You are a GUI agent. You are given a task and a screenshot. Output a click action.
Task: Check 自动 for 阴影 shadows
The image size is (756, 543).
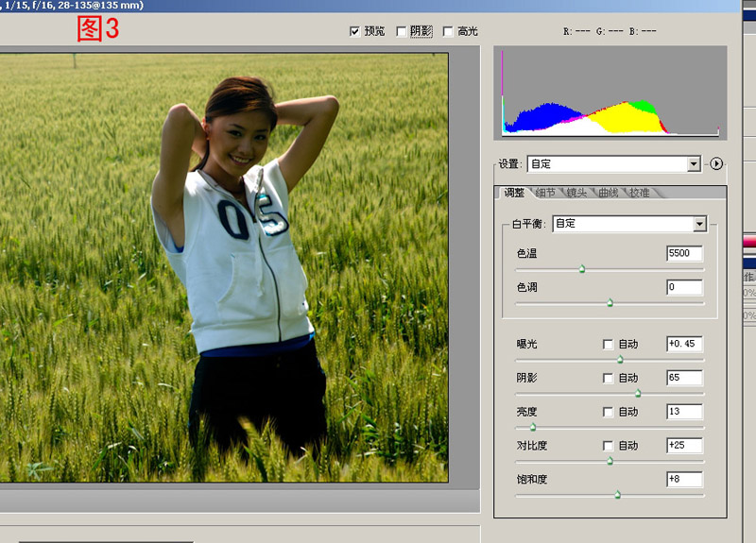[608, 379]
